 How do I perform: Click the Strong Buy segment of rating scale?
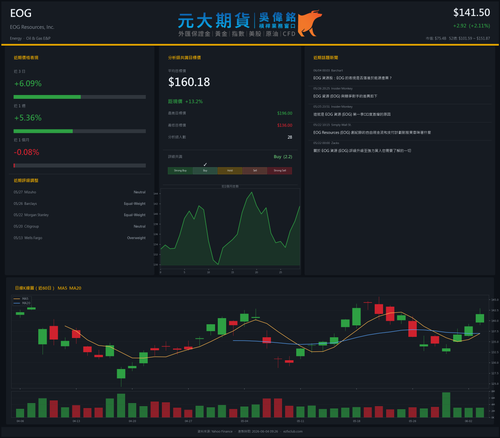[180, 171]
